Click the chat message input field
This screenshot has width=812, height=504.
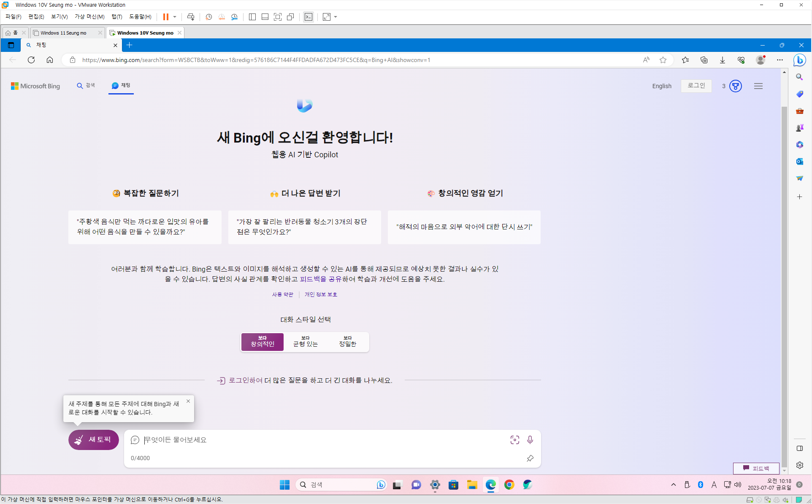coord(321,440)
